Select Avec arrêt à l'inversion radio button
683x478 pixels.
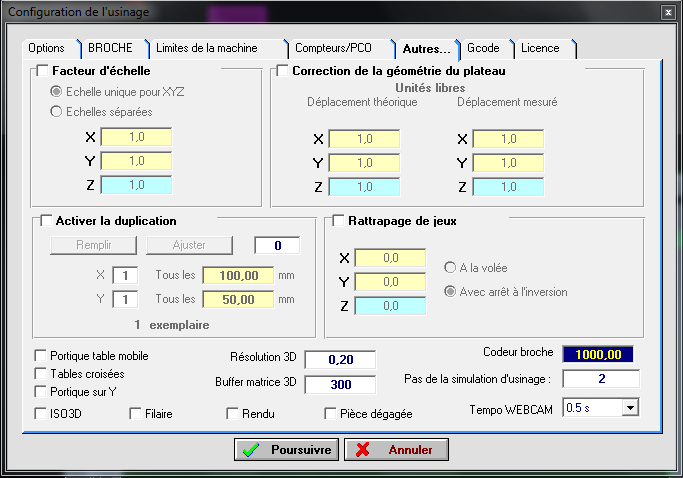tap(450, 292)
